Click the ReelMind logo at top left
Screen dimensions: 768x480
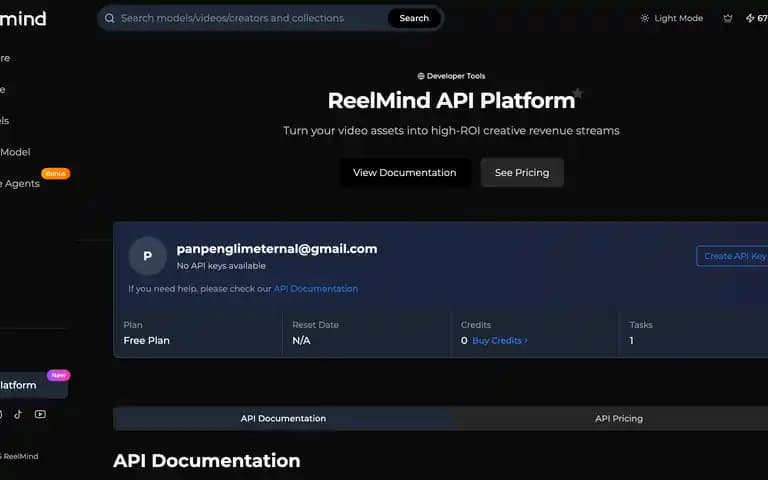23,19
